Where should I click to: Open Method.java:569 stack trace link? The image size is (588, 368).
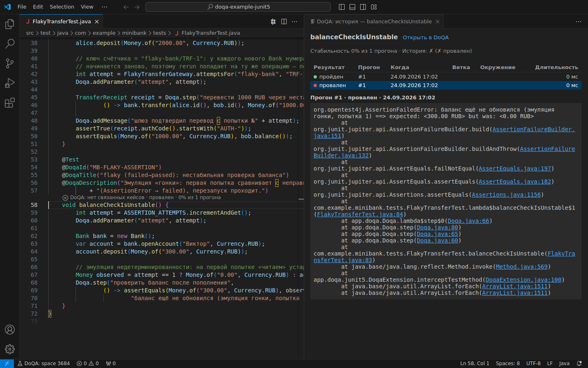coord(521,267)
